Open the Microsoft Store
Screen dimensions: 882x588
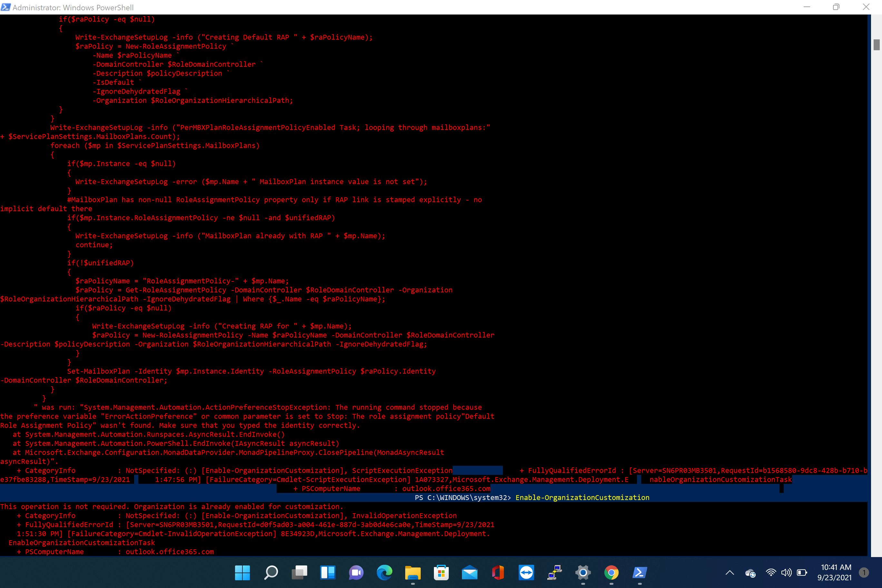(441, 573)
